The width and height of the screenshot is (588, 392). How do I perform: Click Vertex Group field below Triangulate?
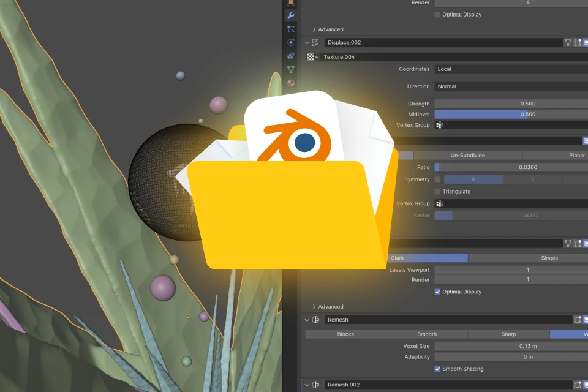point(511,203)
